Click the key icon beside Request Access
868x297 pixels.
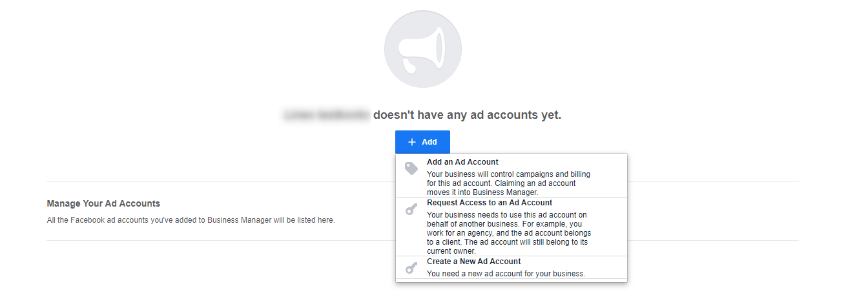(x=411, y=209)
